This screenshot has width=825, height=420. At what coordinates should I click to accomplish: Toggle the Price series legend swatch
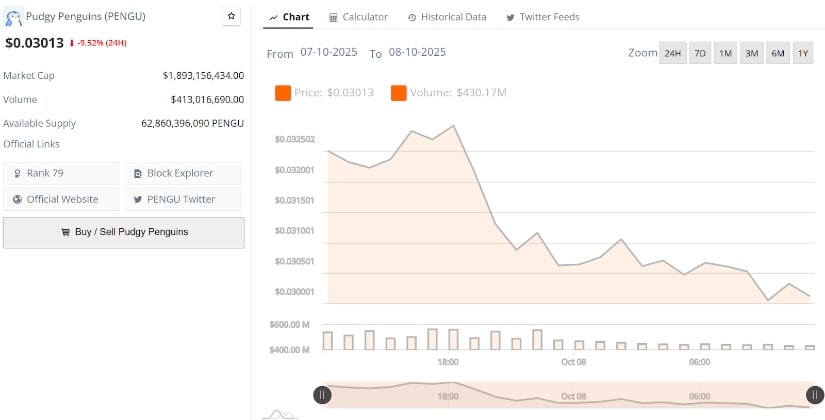point(282,93)
